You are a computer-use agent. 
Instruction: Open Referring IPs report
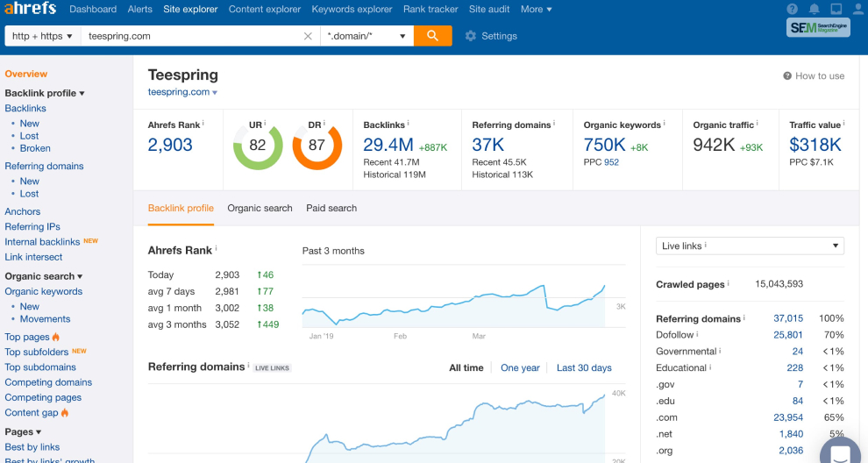tap(32, 226)
